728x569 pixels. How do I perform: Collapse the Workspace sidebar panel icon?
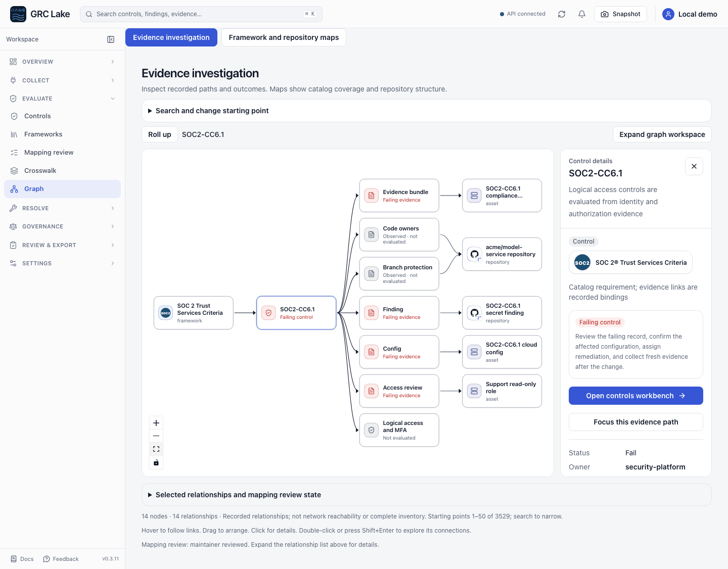point(111,39)
